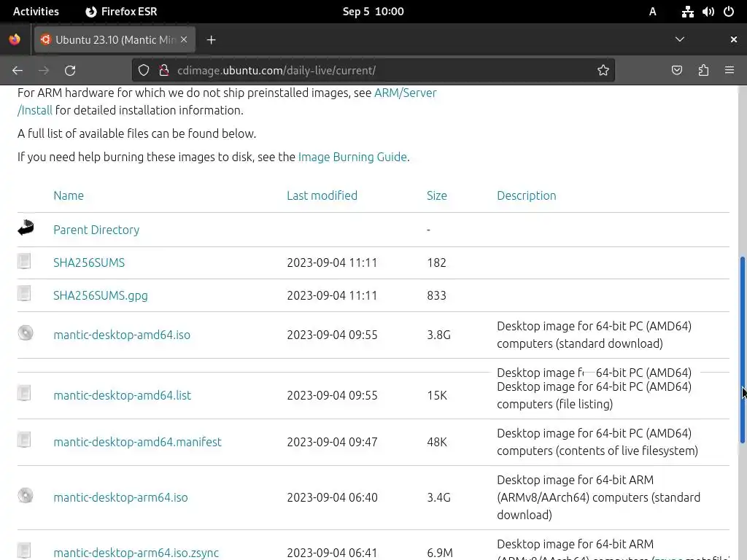The height and width of the screenshot is (560, 747).
Task: Sort by the Name column header
Action: (69, 195)
